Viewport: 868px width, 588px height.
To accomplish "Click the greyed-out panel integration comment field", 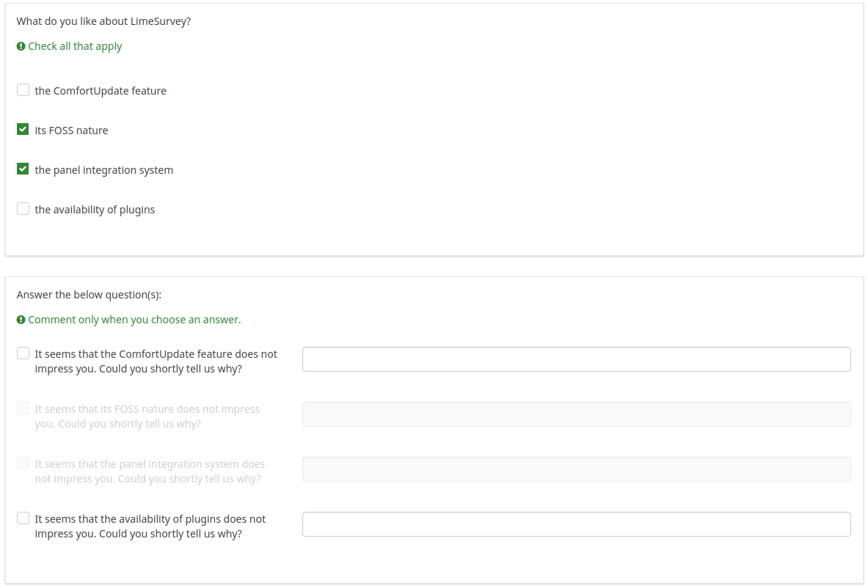I will pyautogui.click(x=576, y=469).
